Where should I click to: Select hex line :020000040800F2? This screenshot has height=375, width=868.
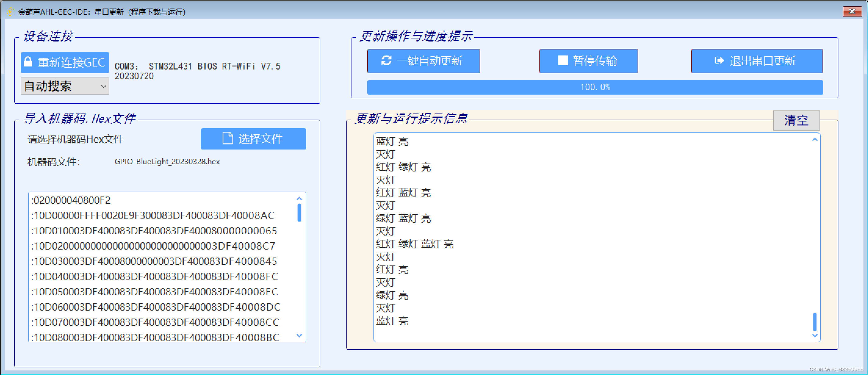[x=71, y=200]
